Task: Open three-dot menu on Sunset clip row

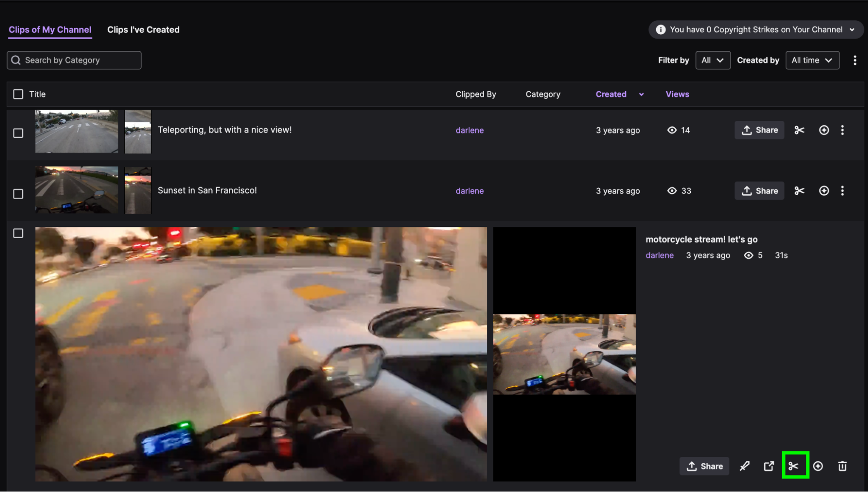Action: coord(842,191)
